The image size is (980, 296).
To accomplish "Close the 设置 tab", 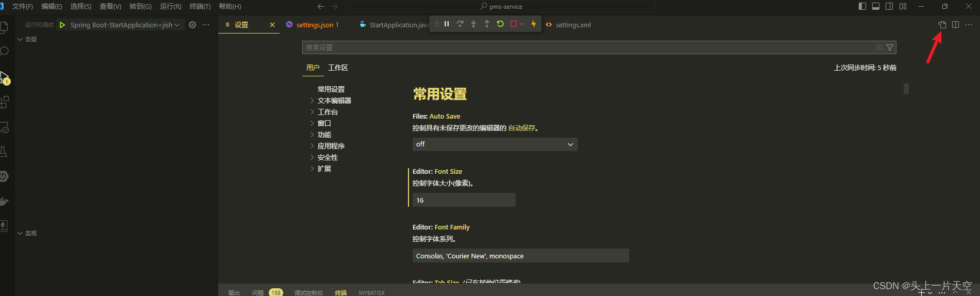I will (x=272, y=25).
